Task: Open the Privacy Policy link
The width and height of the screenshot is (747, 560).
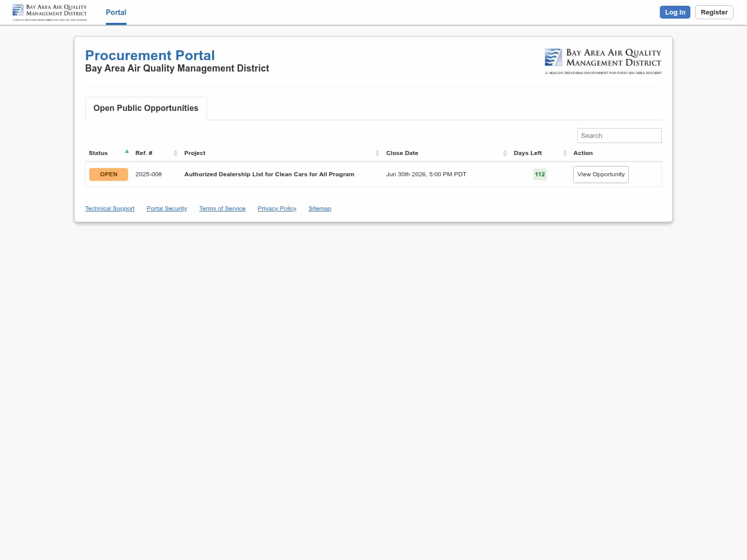Action: [276, 208]
